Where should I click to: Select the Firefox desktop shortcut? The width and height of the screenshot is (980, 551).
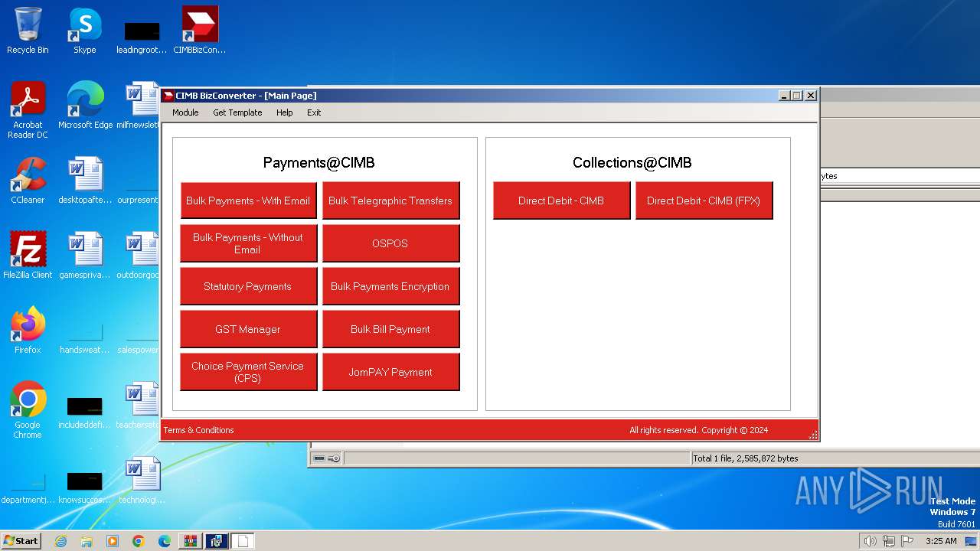[x=28, y=331]
